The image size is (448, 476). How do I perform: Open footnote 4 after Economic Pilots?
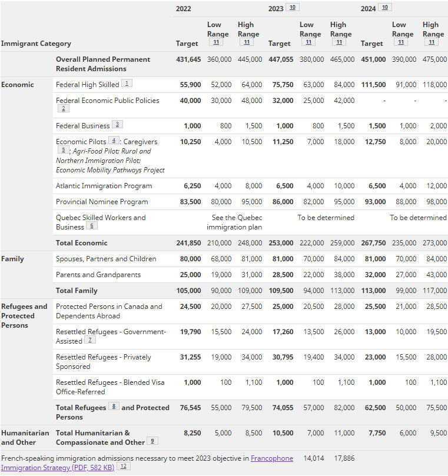click(114, 140)
